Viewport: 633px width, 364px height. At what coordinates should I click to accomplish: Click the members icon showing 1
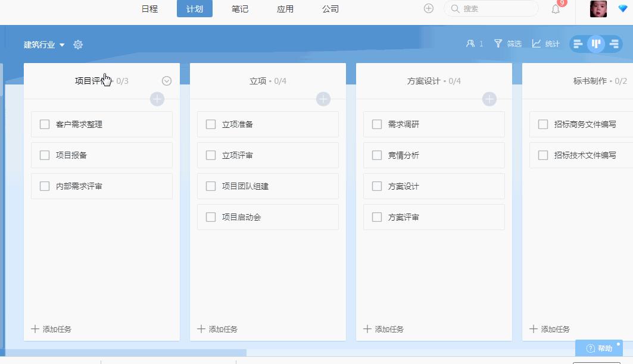click(475, 43)
